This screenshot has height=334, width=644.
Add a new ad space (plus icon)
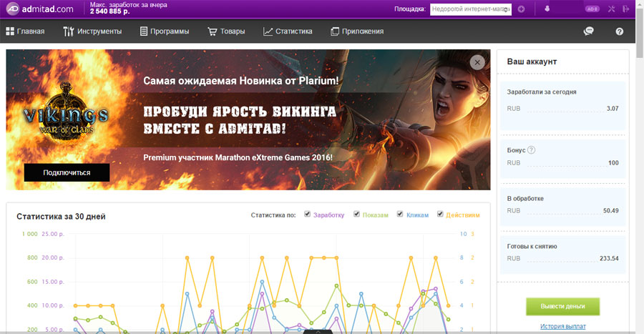521,9
